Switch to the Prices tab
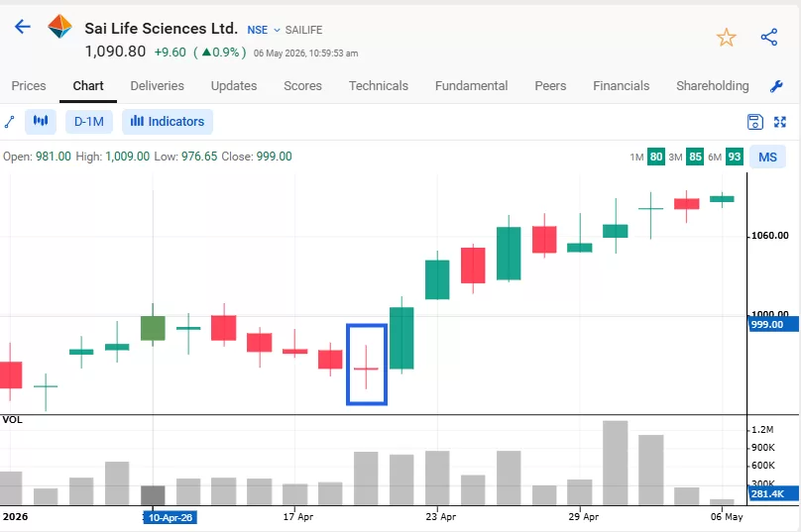The image size is (801, 532). [x=29, y=86]
